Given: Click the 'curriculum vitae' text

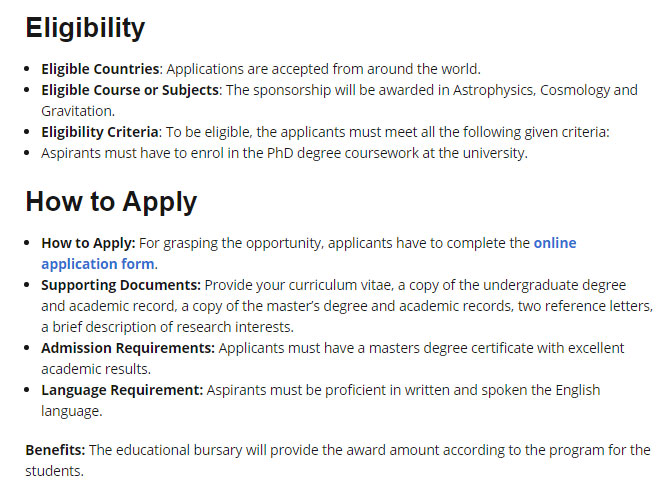Looking at the screenshot, I should (x=340, y=285).
